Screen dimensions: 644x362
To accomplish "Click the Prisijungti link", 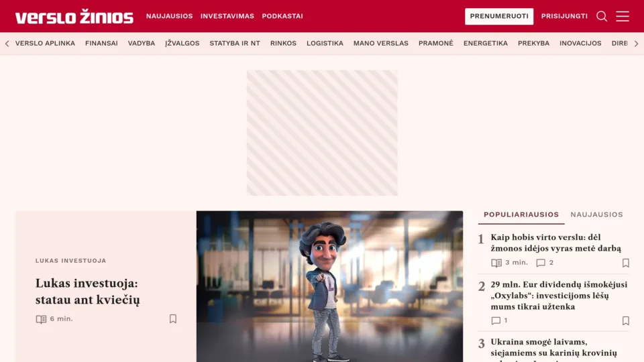I will coord(564,16).
